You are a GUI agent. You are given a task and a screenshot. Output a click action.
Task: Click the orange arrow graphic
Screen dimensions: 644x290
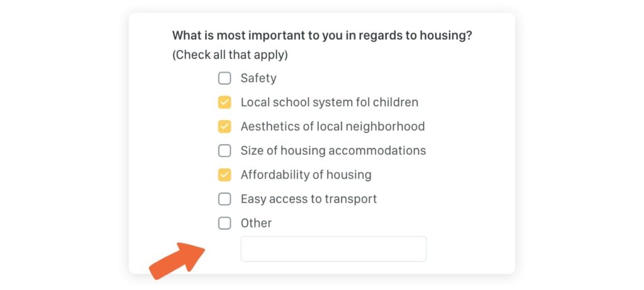coord(177,261)
